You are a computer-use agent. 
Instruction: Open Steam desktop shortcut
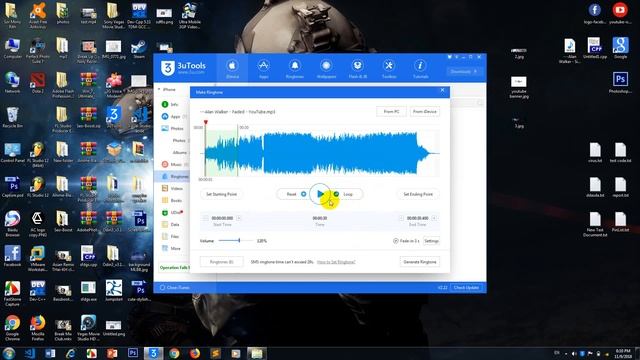coord(139,49)
